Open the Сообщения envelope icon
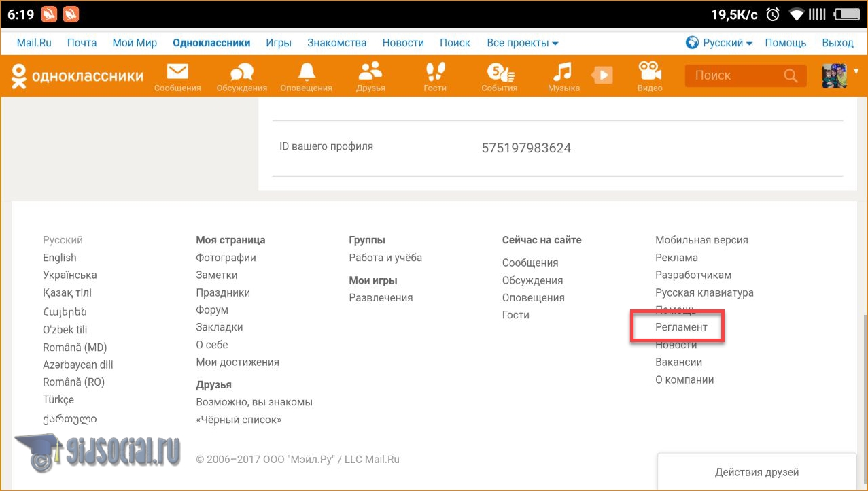The height and width of the screenshot is (491, 868). (177, 72)
